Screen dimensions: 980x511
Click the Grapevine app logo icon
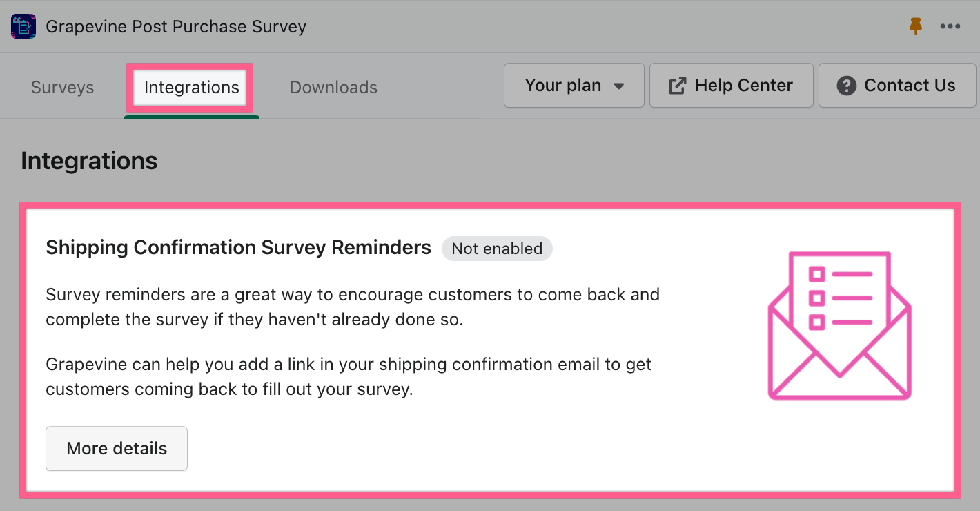click(23, 26)
